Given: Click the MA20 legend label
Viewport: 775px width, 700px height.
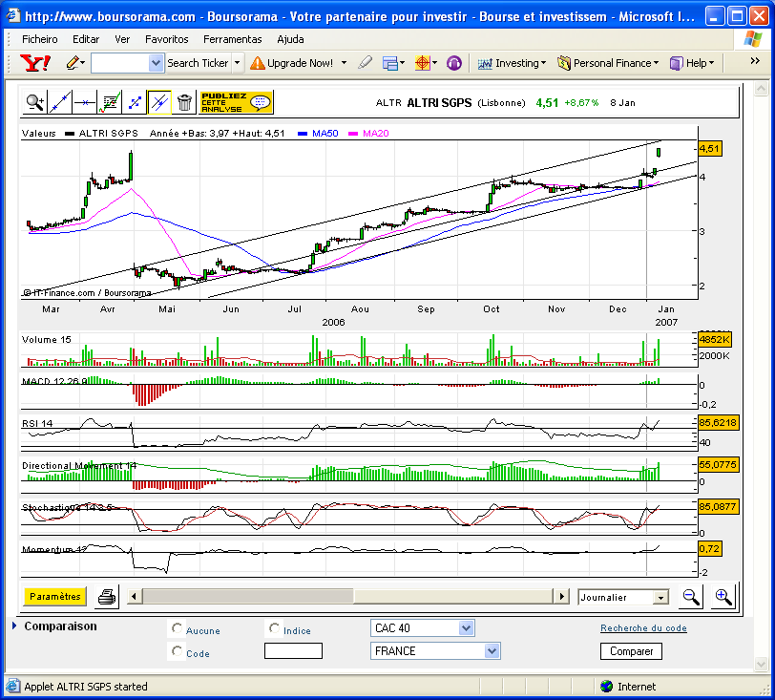Looking at the screenshot, I should pyautogui.click(x=376, y=133).
